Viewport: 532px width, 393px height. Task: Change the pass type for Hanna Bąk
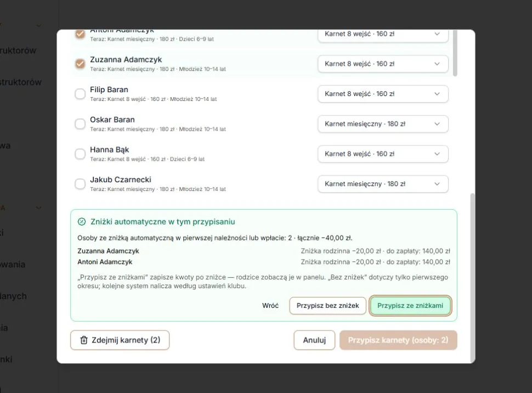[383, 154]
